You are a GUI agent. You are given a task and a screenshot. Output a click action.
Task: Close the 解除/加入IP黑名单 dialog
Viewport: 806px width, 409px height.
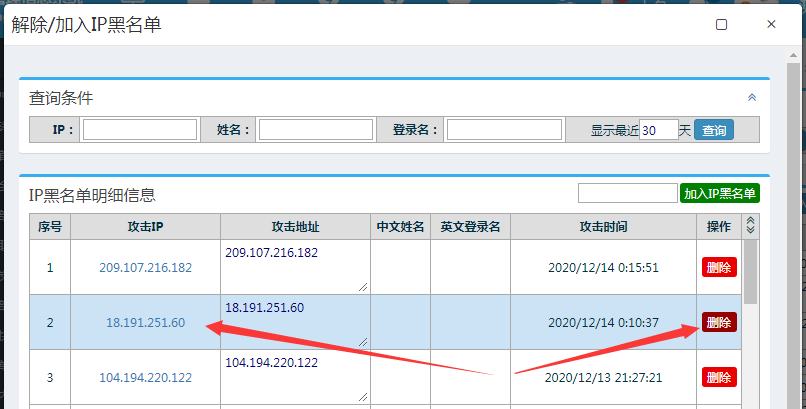(771, 24)
